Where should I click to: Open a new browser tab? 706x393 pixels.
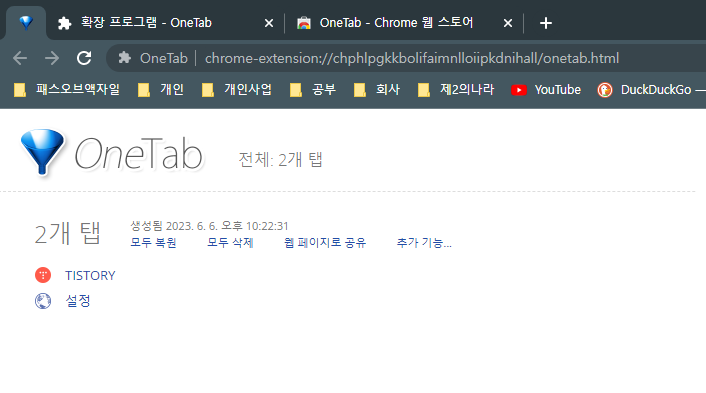pyautogui.click(x=546, y=23)
